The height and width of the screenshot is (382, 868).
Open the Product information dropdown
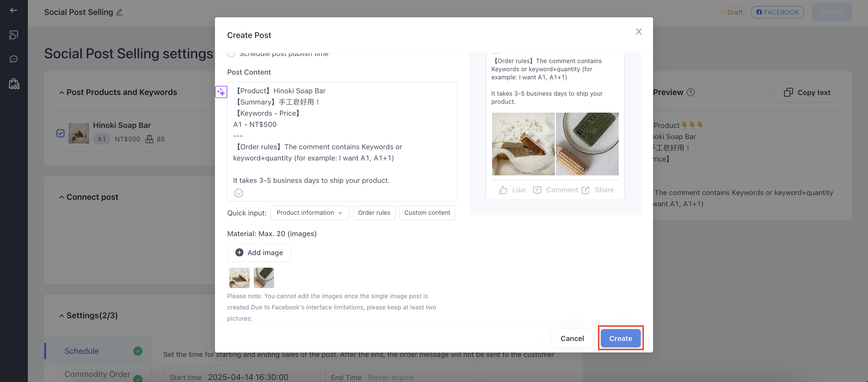coord(310,213)
